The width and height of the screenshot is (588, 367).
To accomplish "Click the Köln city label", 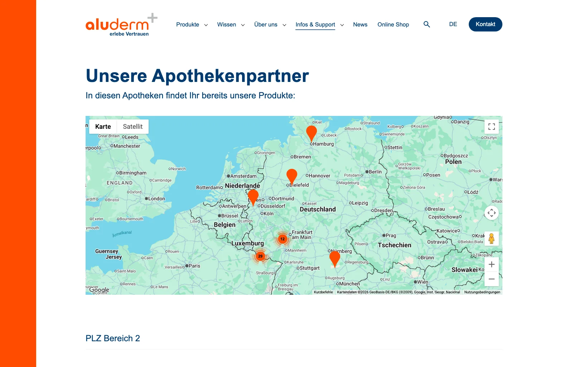I will (x=268, y=214).
